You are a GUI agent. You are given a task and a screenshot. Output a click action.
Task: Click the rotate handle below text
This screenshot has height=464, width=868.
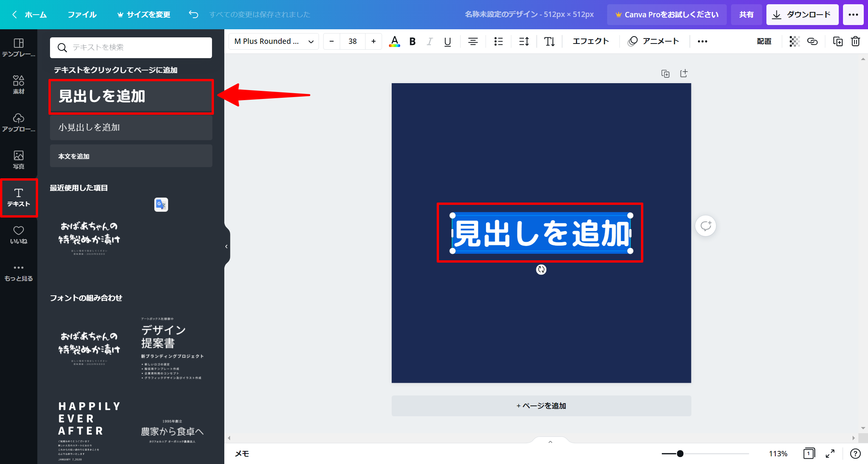click(541, 270)
